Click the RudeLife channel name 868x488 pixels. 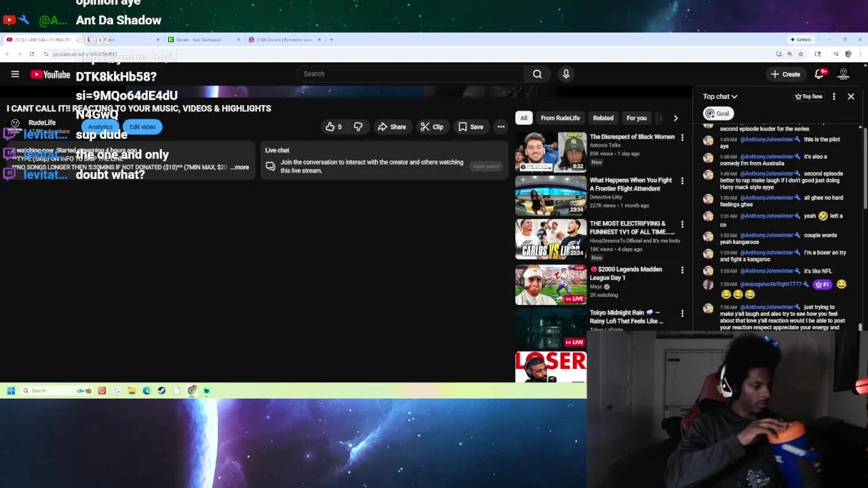click(42, 123)
